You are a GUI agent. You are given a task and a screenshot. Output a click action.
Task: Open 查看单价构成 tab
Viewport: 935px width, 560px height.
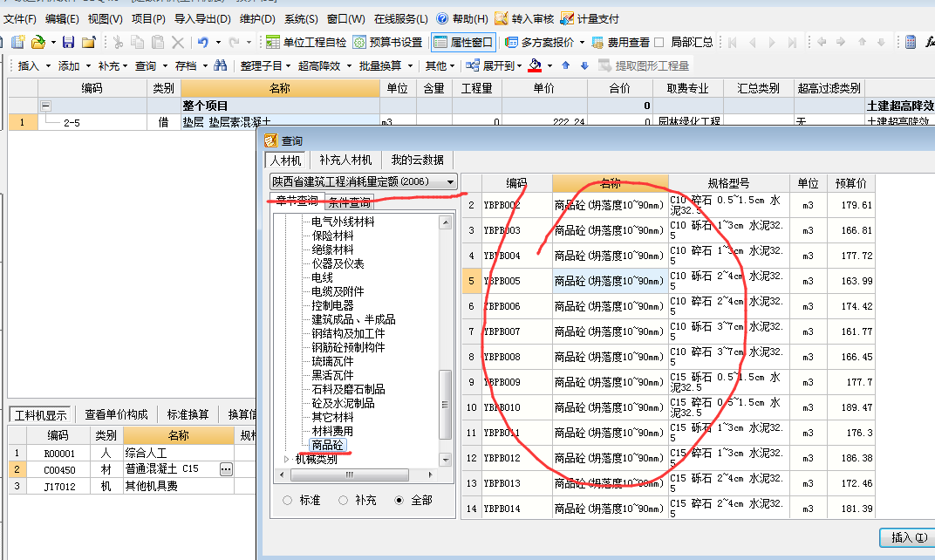coord(116,414)
